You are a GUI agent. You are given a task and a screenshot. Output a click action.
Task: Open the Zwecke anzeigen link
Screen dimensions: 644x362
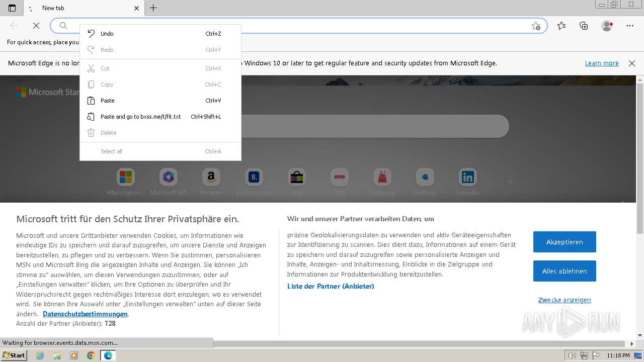[x=565, y=300]
